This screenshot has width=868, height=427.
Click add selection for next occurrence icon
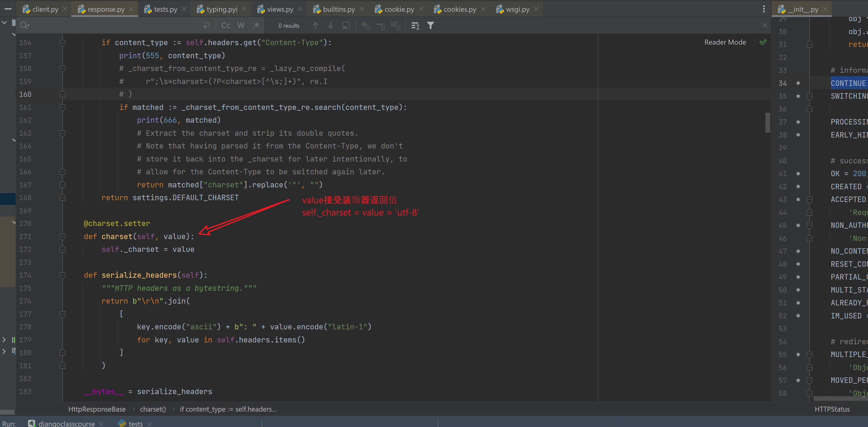pyautogui.click(x=366, y=26)
